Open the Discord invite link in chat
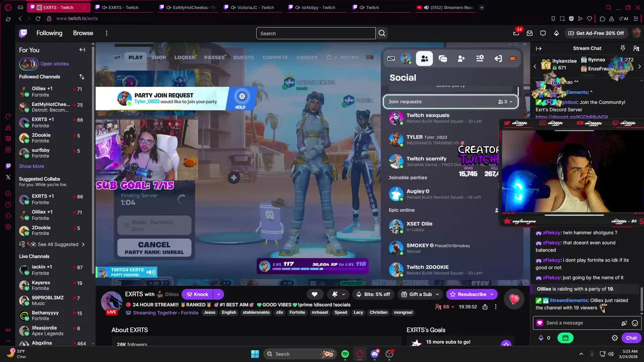This screenshot has height=362, width=644. (572, 117)
